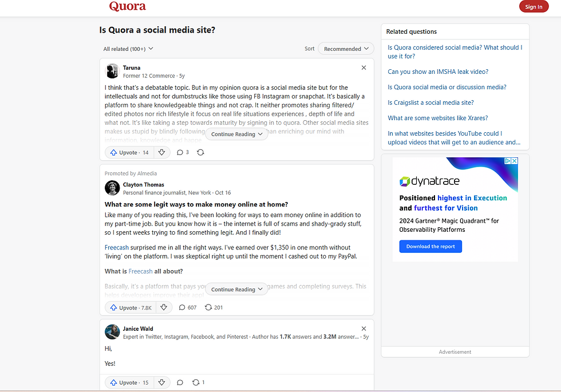
Task: Open the Clayton Thomas profile name
Action: 144,184
